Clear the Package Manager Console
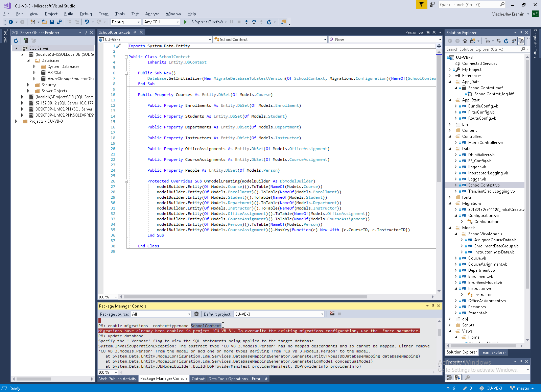 pyautogui.click(x=332, y=314)
